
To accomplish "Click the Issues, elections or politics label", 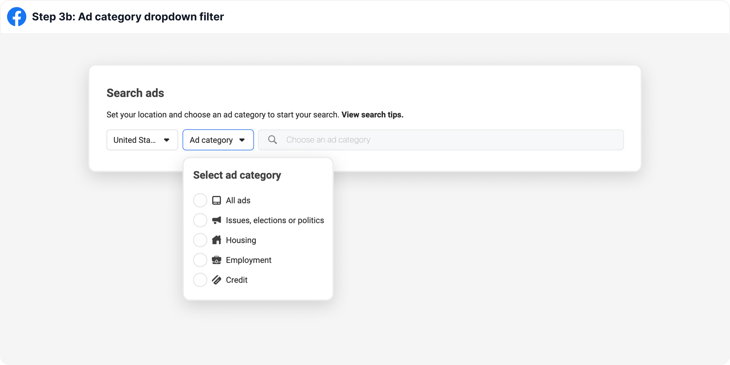I will tap(275, 220).
